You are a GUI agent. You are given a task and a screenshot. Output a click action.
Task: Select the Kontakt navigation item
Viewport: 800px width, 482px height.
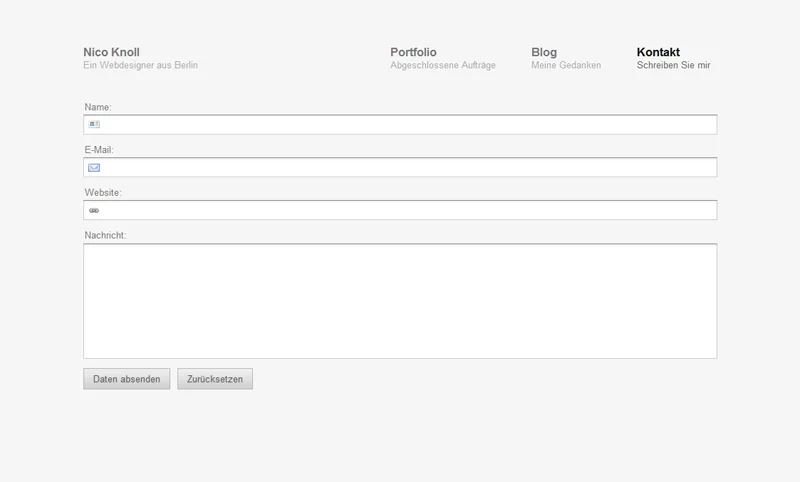point(658,52)
